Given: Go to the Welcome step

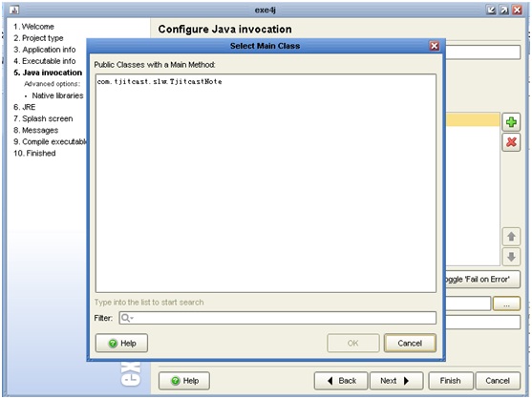Looking at the screenshot, I should [x=33, y=27].
